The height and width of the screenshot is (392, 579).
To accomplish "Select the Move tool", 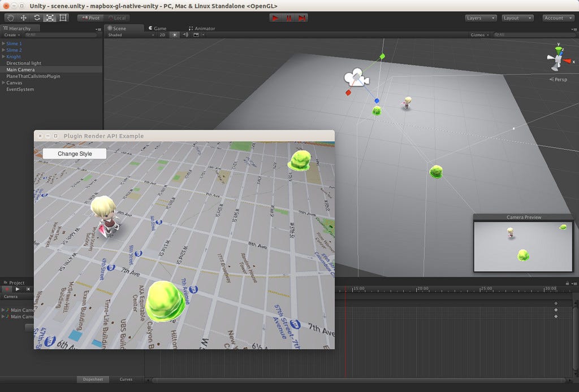I will (23, 18).
